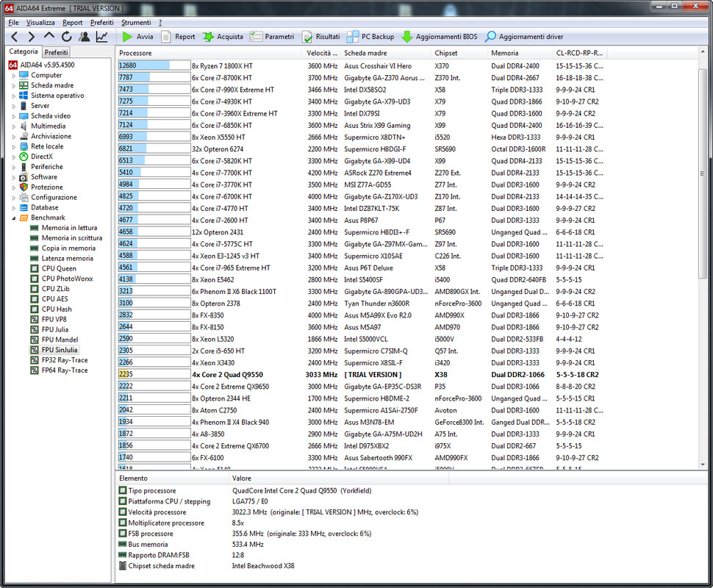Open the File menu
713x588 pixels.
point(14,23)
